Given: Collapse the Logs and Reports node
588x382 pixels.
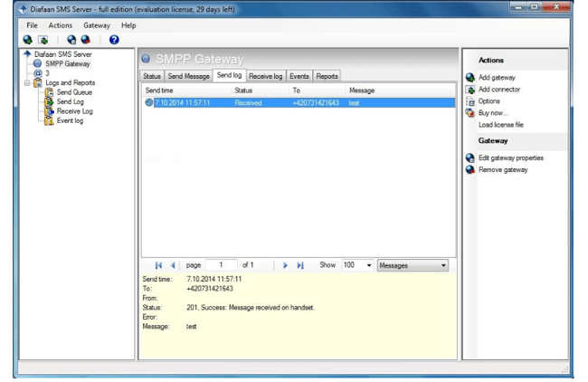Looking at the screenshot, I should [x=27, y=82].
